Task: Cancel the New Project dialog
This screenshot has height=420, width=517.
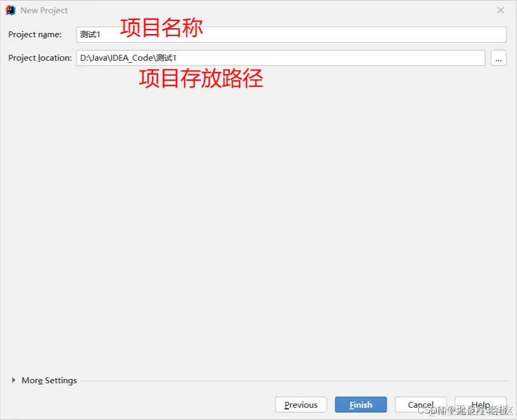Action: click(x=421, y=405)
